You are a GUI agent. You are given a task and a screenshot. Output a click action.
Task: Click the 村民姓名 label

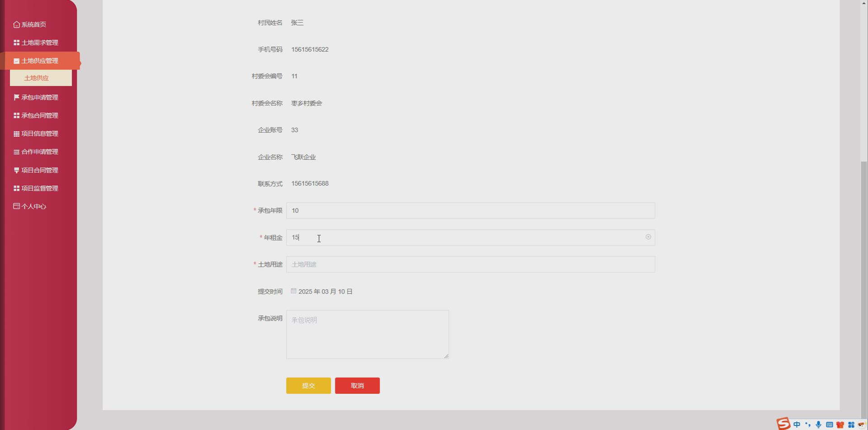click(270, 23)
